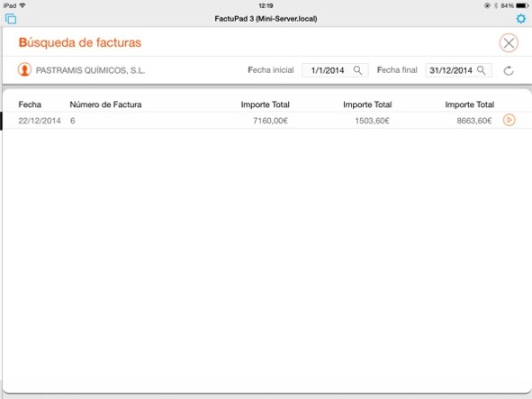Click the first Importe Total column header

tap(265, 104)
